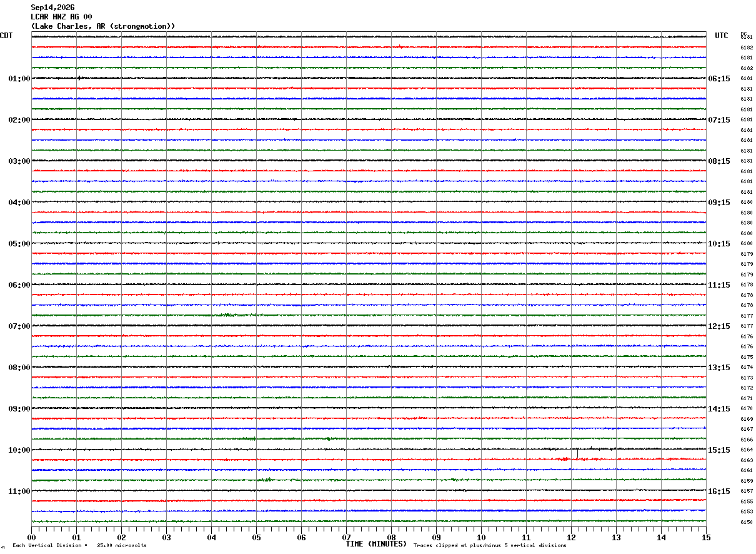Click the TIME (MINUTES) axis label
The image size is (756, 554).
click(x=376, y=544)
